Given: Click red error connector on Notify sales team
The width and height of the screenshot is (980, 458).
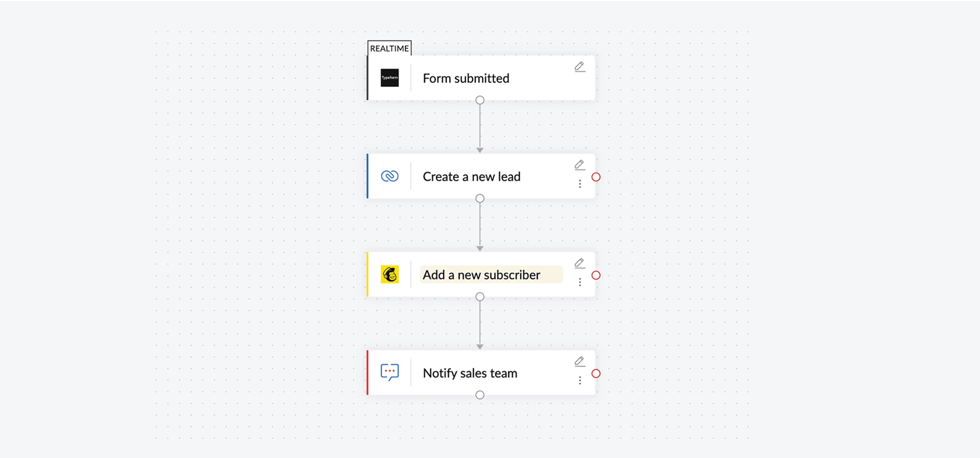Looking at the screenshot, I should [596, 373].
